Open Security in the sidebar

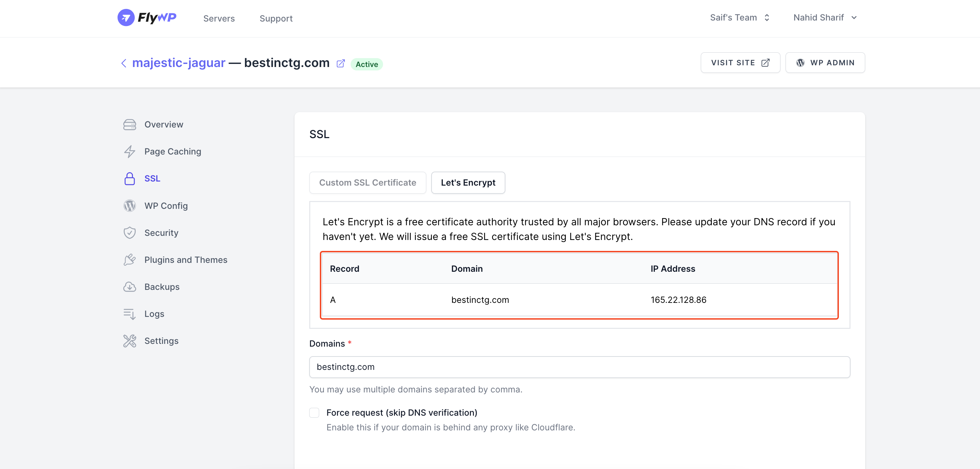tap(161, 232)
